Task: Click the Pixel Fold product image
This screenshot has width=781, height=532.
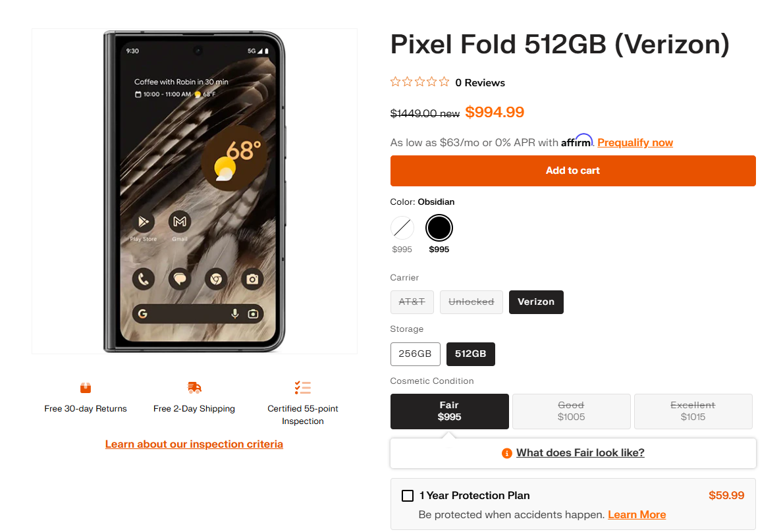Action: pyautogui.click(x=194, y=191)
